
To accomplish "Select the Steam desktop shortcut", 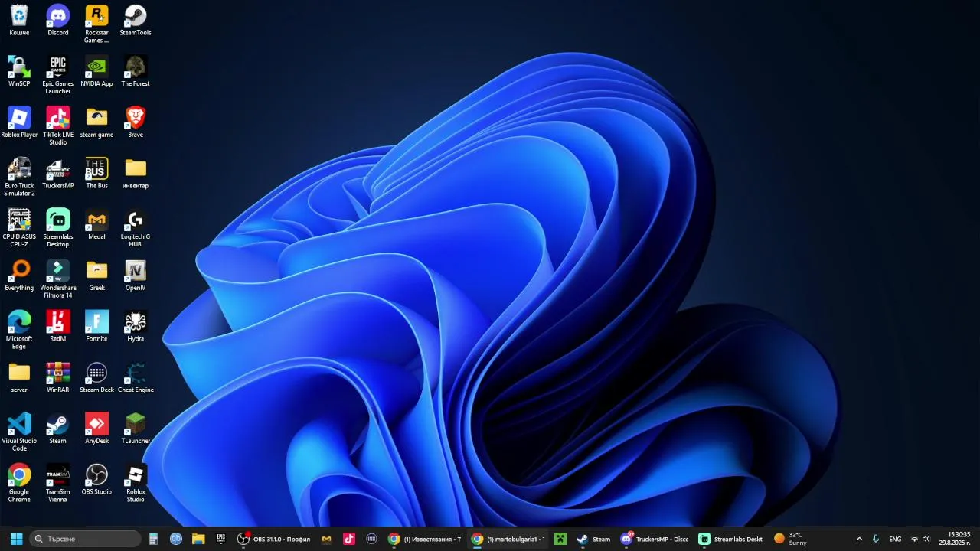I will coord(58,429).
